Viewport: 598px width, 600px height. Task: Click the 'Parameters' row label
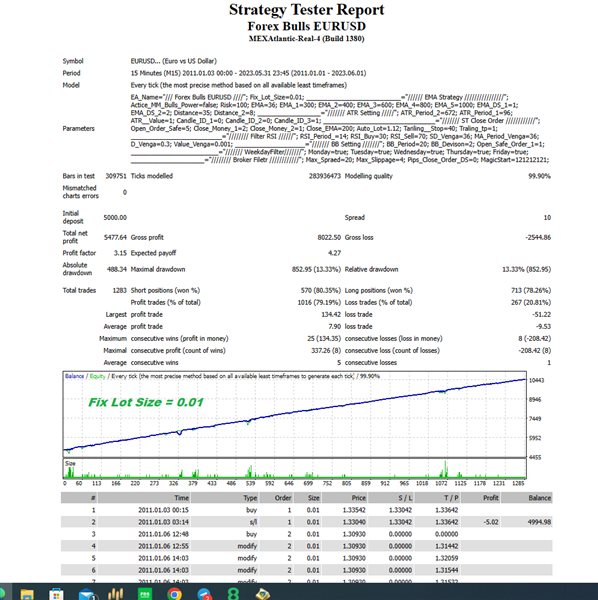(78, 128)
